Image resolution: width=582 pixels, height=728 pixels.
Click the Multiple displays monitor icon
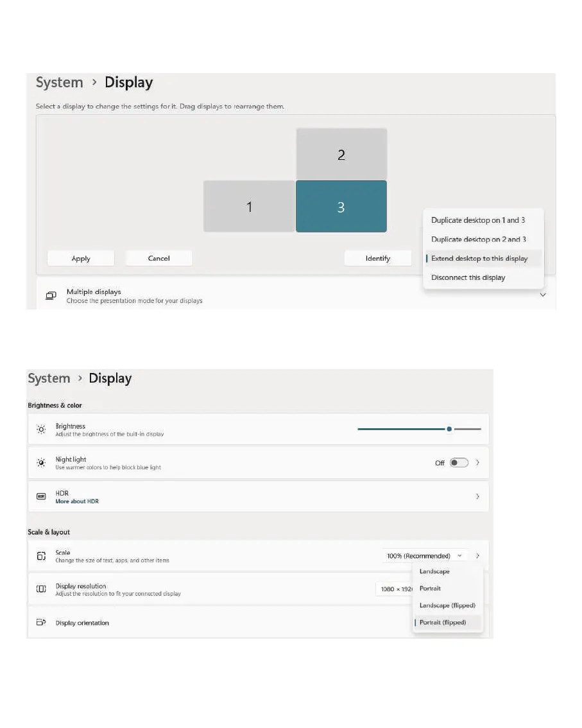coord(51,295)
